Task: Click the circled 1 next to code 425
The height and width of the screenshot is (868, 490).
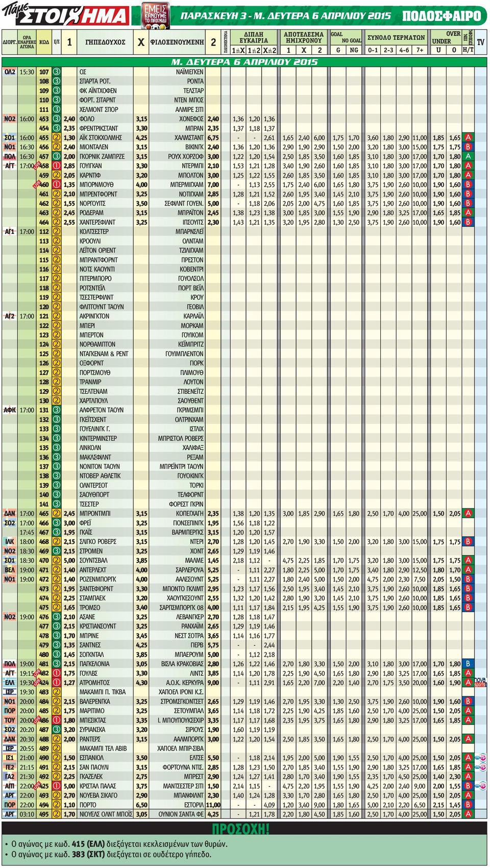Action: [56, 786]
